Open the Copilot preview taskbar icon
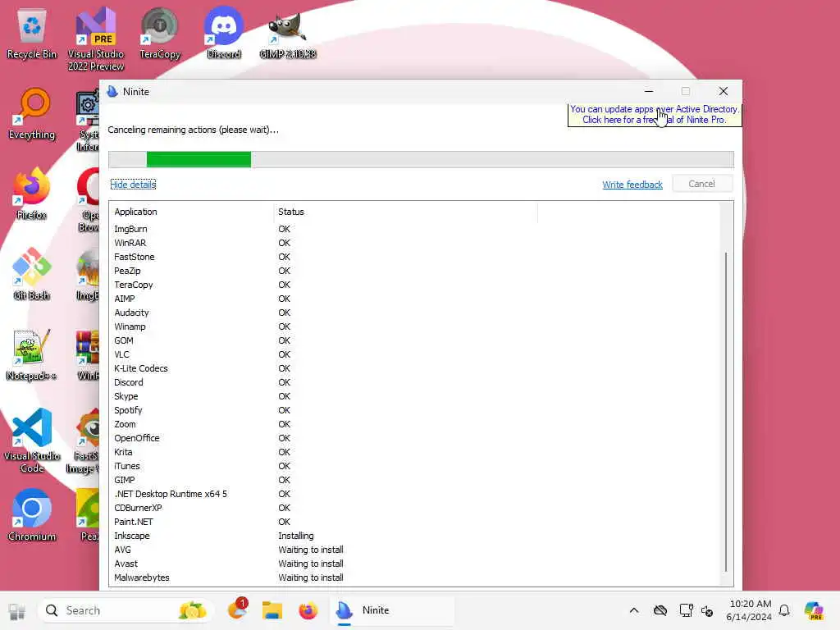The height and width of the screenshot is (630, 840). coord(814,610)
